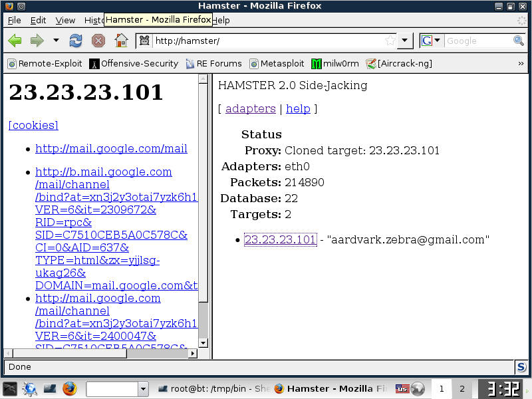
Task: Open the [Aircrack-ng] bookmark
Action: click(x=399, y=63)
